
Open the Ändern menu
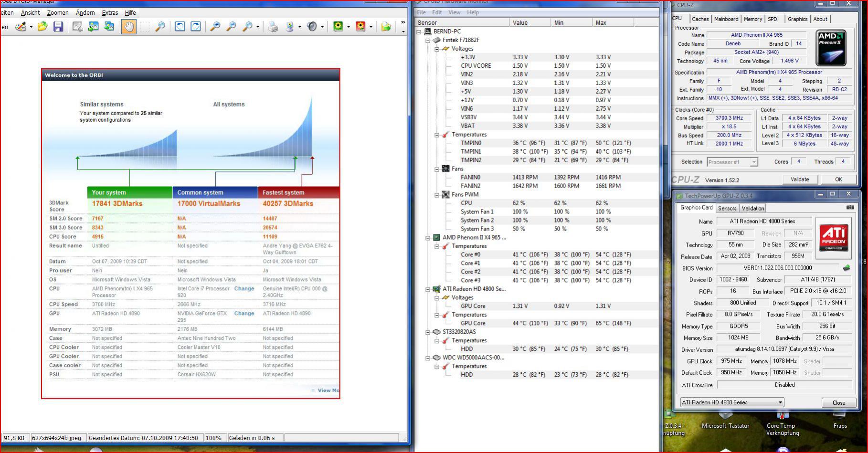coord(85,13)
